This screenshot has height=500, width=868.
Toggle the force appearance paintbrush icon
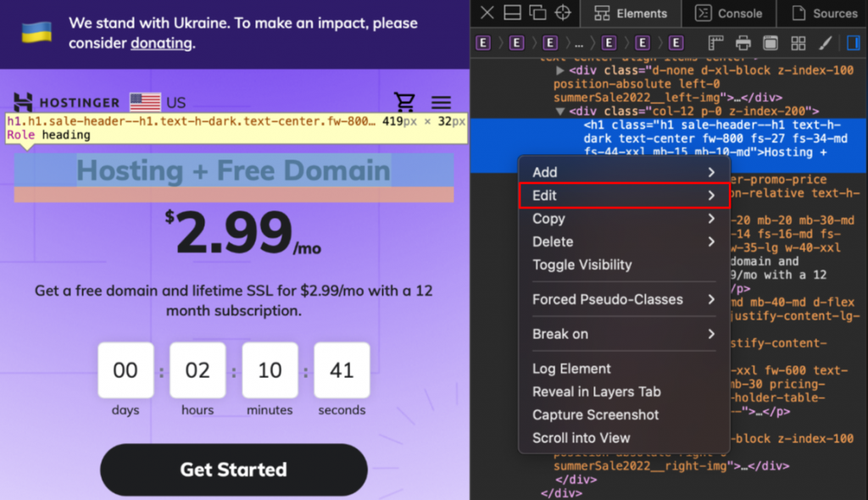tap(825, 42)
